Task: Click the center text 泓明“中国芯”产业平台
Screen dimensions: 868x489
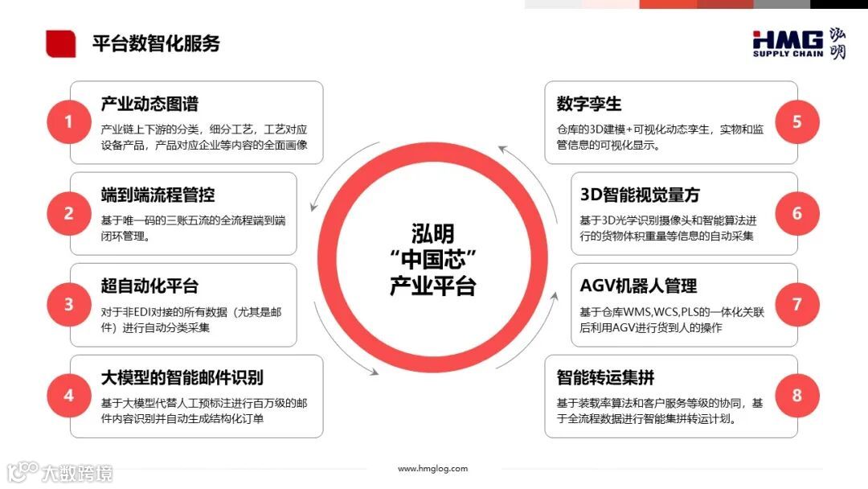Action: (x=433, y=259)
